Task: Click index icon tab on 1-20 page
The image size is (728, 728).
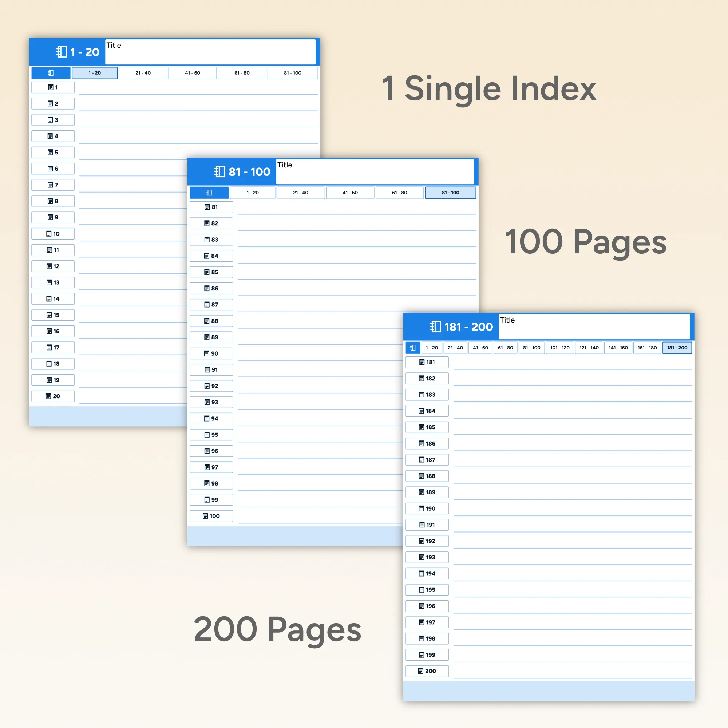Action: coord(51,73)
